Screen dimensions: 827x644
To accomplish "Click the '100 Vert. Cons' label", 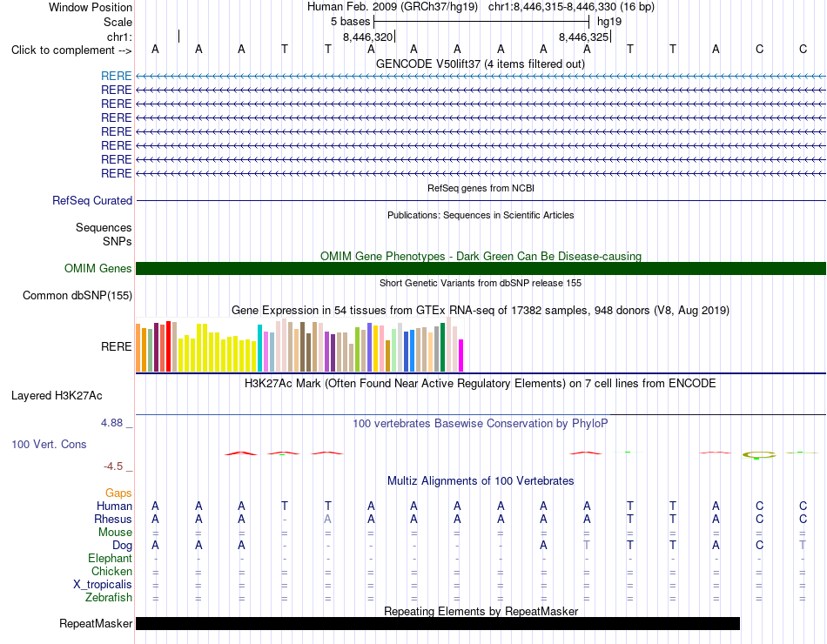I will click(49, 444).
